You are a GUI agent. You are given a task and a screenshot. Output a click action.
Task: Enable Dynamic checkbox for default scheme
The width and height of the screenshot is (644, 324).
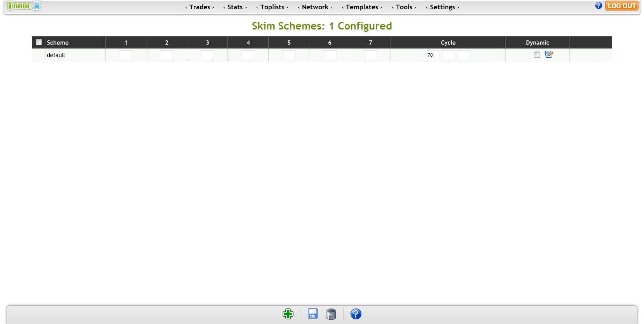[537, 55]
